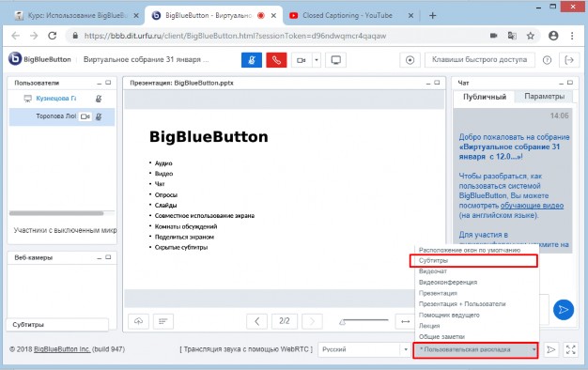Maximize the Пользователи panel
Image resolution: width=588 pixels, height=370 pixels.
(x=108, y=83)
